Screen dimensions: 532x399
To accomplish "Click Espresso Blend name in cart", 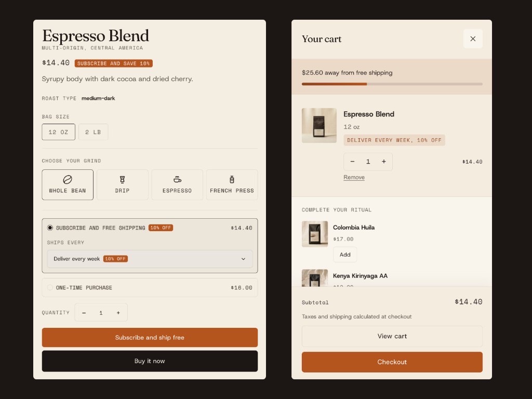I will (x=369, y=114).
